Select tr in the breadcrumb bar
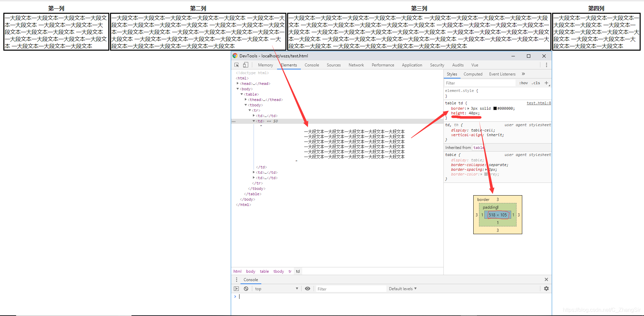The image size is (644, 316). coord(290,271)
